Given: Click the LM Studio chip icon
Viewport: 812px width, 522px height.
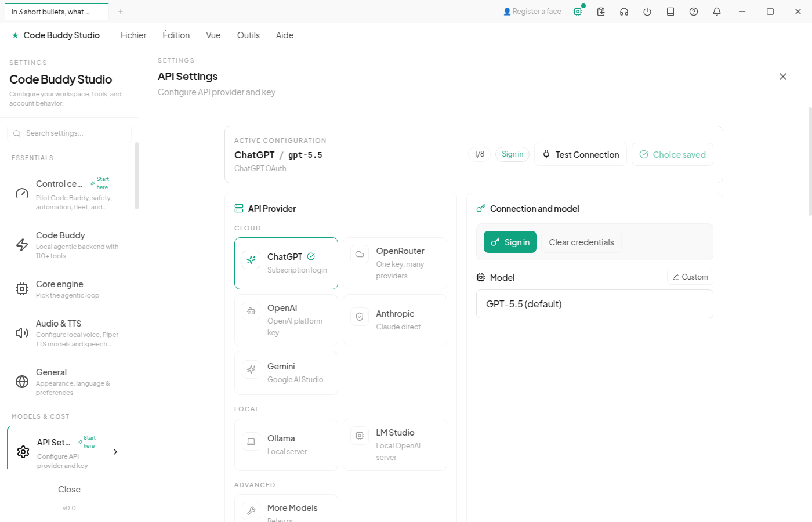Looking at the screenshot, I should (360, 436).
